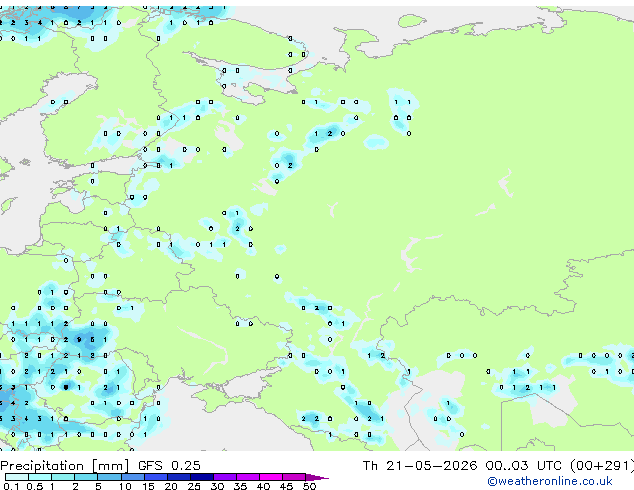Select the 15–20 mm legend swatch
The image size is (634, 490).
tap(156, 477)
